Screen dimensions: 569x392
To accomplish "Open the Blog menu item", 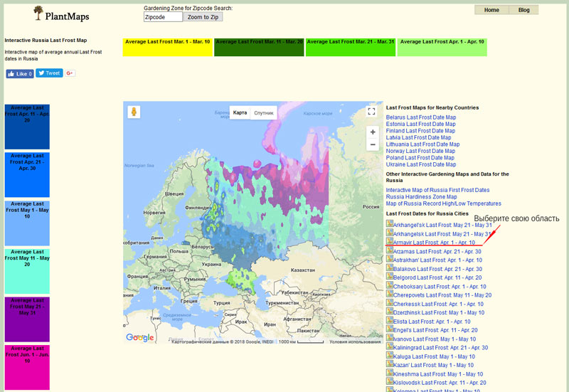I will 523,10.
